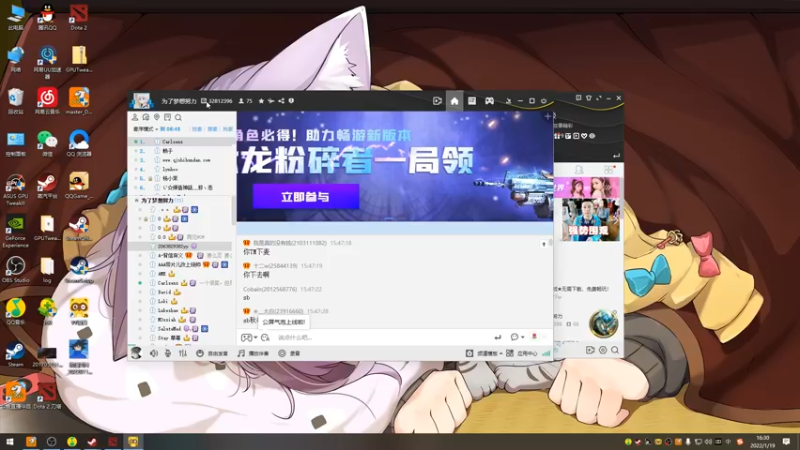Image resolution: width=800 pixels, height=450 pixels.
Task: Toggle the microphone icon in bottom bar
Action: tap(168, 353)
